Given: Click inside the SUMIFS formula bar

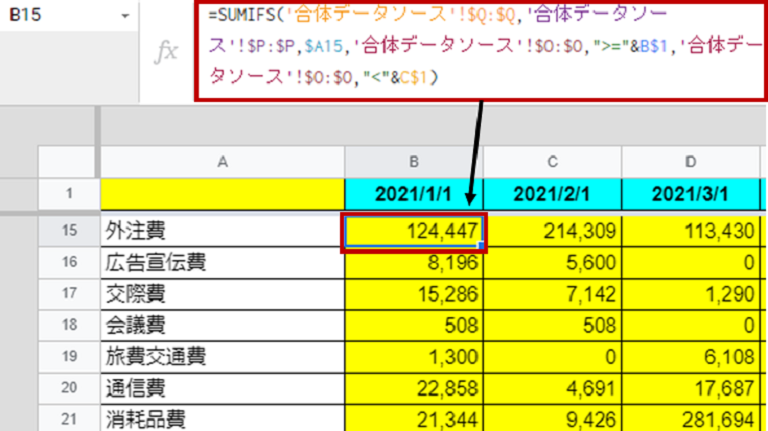Looking at the screenshot, I should pos(480,47).
